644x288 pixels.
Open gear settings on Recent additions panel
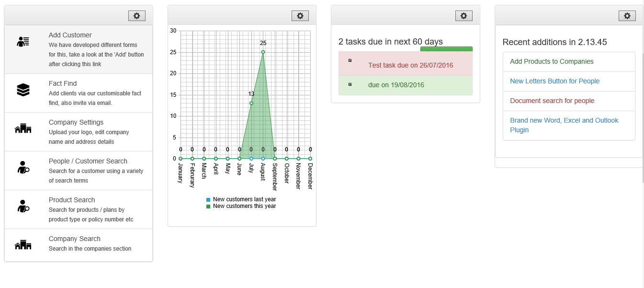click(x=627, y=16)
